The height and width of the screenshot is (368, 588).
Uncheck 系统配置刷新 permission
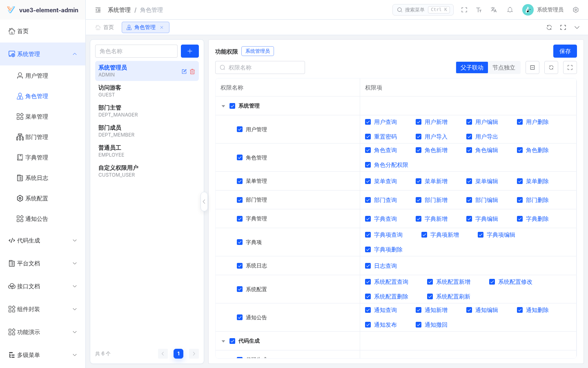(x=430, y=296)
